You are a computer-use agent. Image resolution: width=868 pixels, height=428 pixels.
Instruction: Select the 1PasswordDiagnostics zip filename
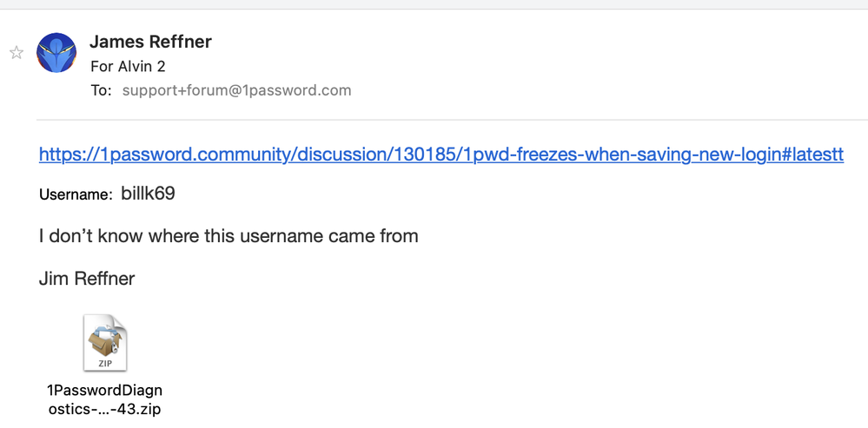[x=104, y=399]
